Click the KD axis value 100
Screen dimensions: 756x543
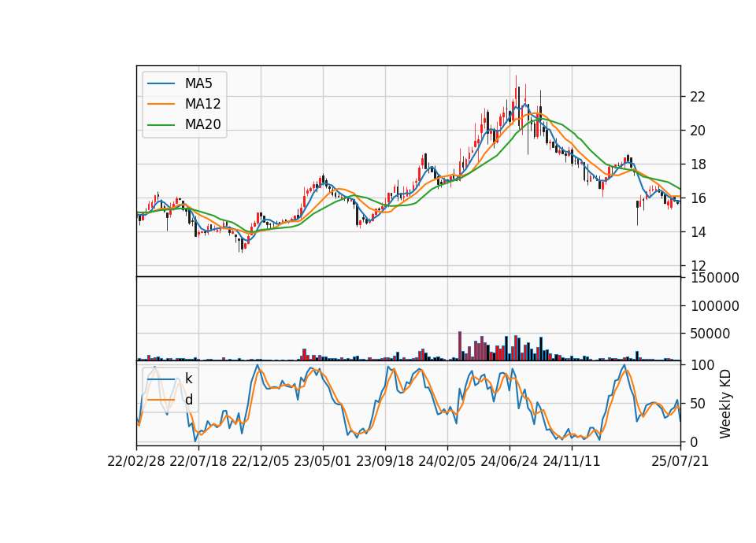(x=702, y=365)
